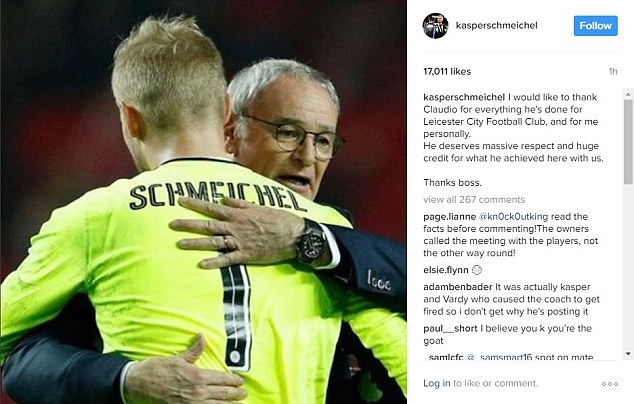The image size is (634, 404).
Task: Click the 17,011 likes count
Action: point(447,72)
